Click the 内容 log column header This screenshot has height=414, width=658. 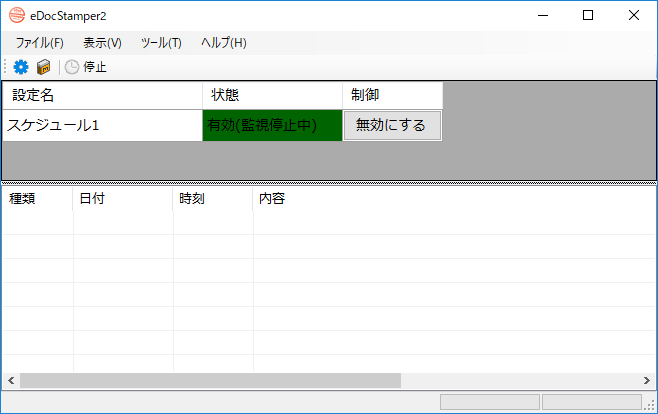pos(454,198)
